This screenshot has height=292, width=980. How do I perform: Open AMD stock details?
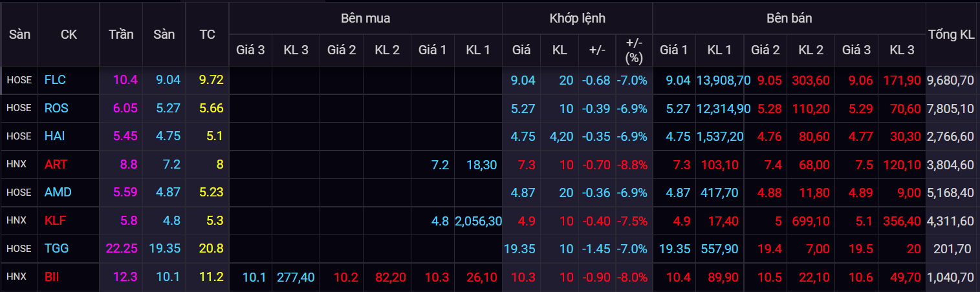pyautogui.click(x=58, y=193)
